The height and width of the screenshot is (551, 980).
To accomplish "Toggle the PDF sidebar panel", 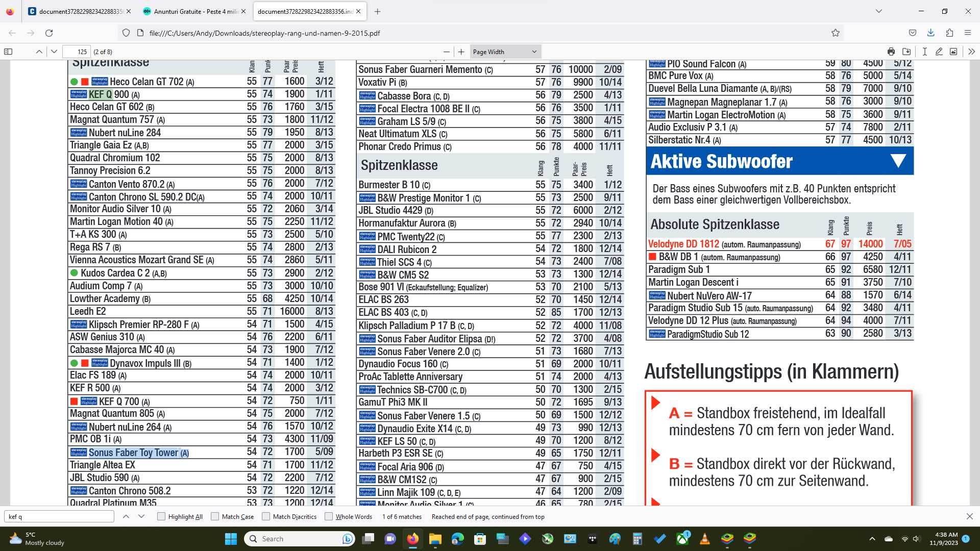I will point(8,52).
